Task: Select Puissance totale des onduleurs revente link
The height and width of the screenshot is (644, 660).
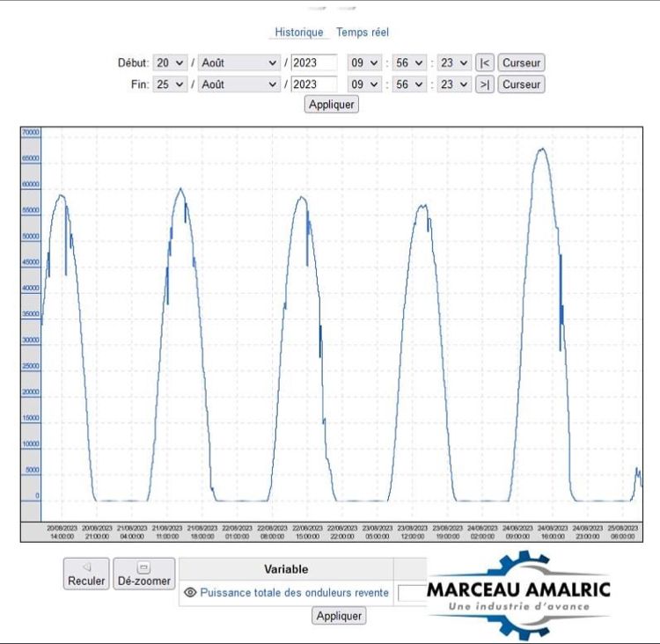Action: pyautogui.click(x=294, y=593)
